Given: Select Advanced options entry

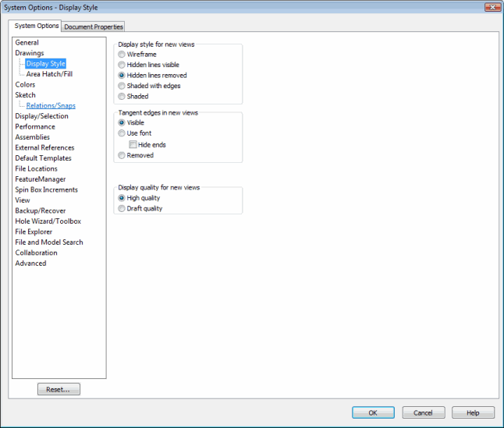Looking at the screenshot, I should 31,264.
